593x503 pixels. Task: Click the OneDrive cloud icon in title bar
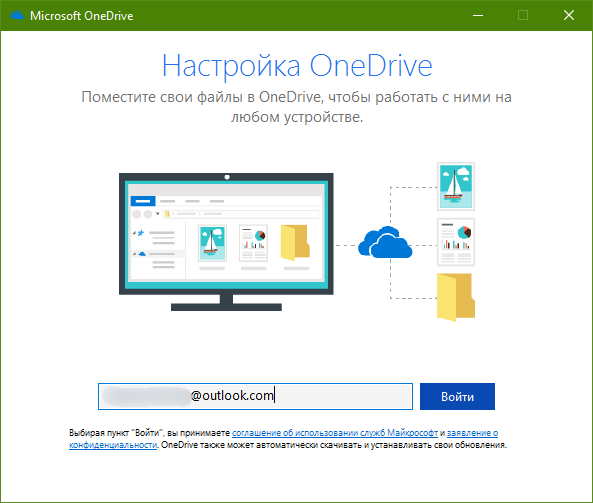coord(17,16)
